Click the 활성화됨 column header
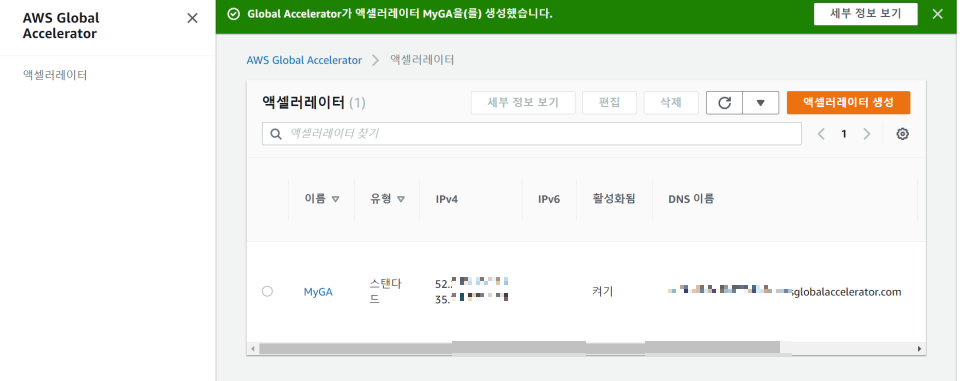This screenshot has width=966, height=381. tap(614, 199)
